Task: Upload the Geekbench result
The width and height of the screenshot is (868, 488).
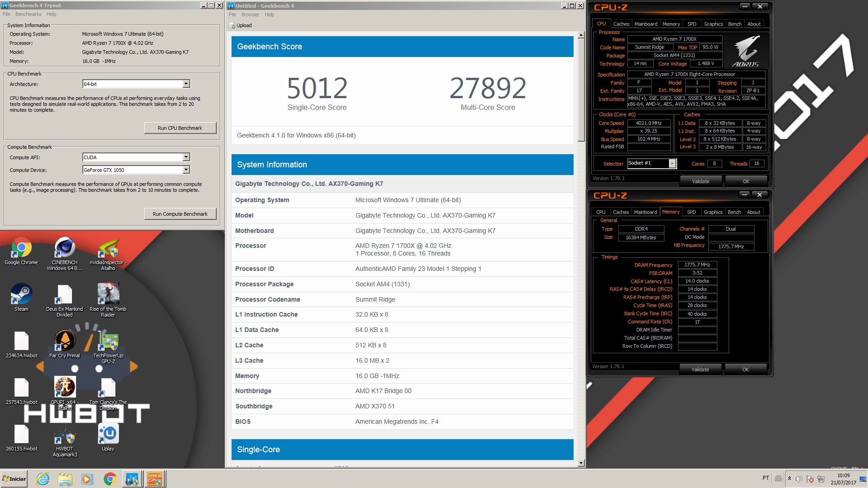Action: (241, 25)
